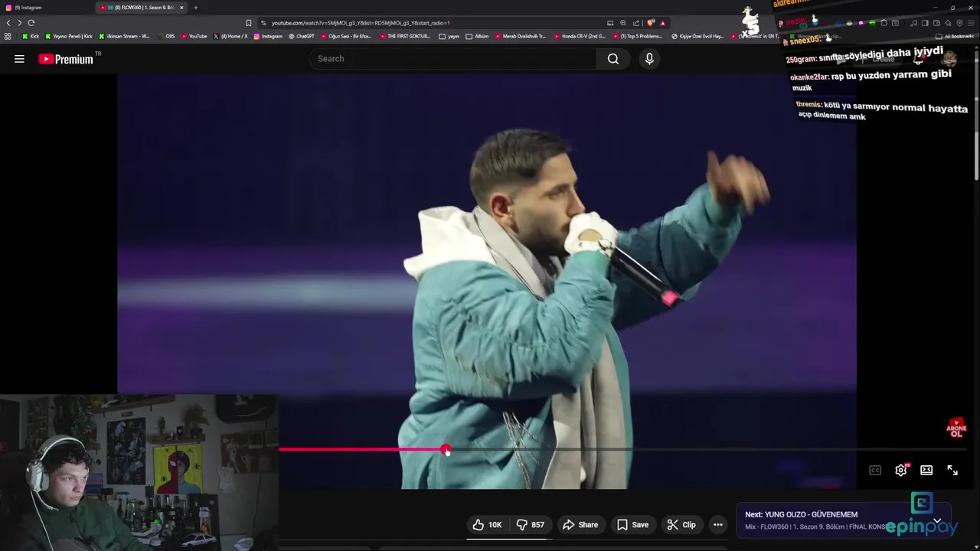Open Kişiye Özel Evcil Hay... bookmark
Screen dimensions: 980x551
(697, 36)
